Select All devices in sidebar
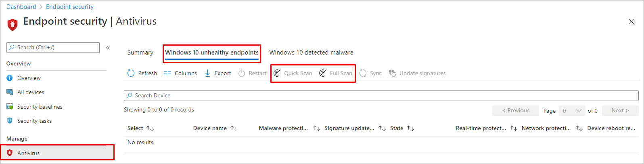Viewport: 644px width, 164px height. 31,92
